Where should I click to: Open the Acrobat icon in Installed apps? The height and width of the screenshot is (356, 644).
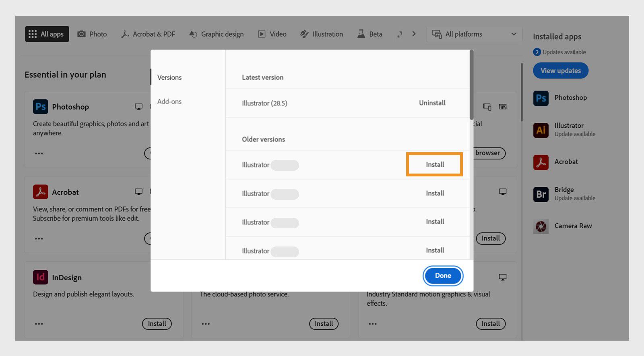click(x=541, y=162)
